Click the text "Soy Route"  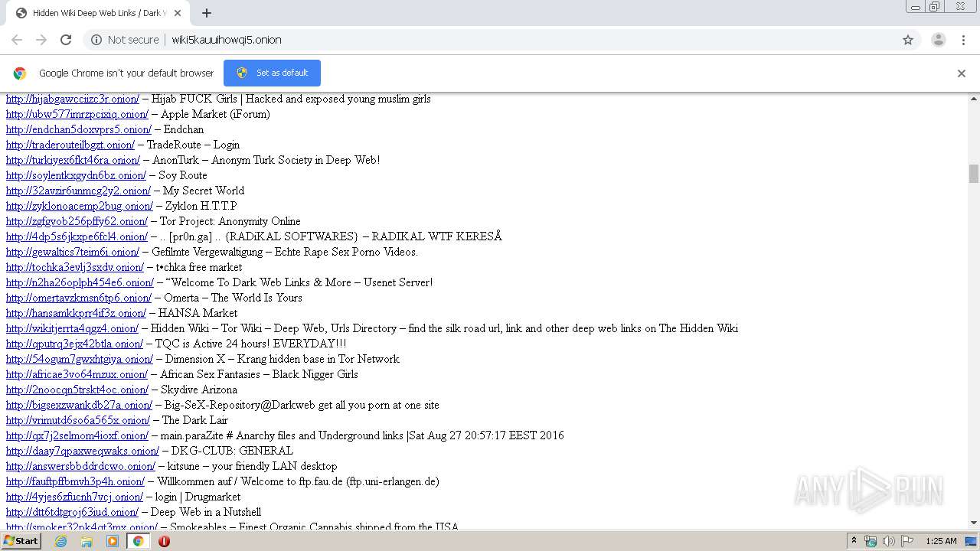click(x=183, y=175)
